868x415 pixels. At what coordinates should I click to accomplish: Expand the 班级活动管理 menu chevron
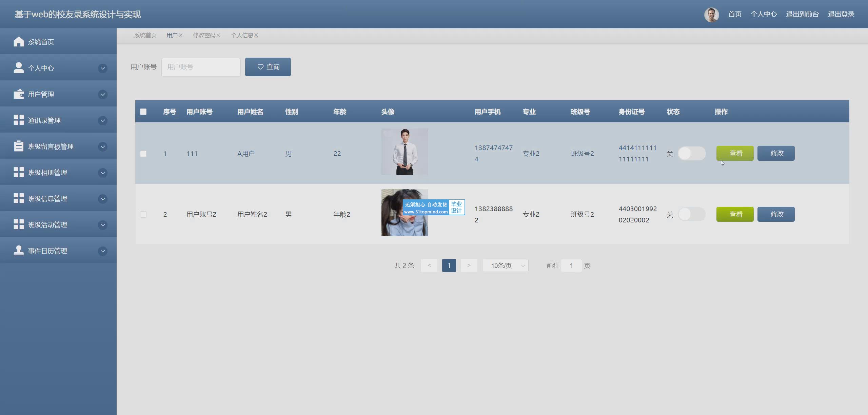[103, 225]
